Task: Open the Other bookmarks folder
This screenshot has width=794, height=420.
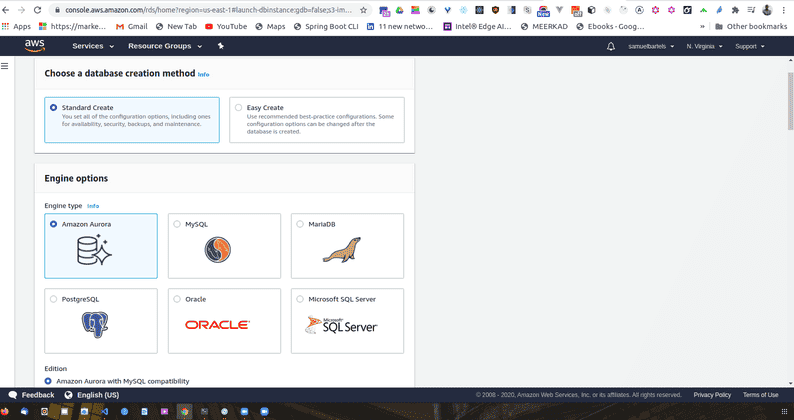Action: (751, 26)
